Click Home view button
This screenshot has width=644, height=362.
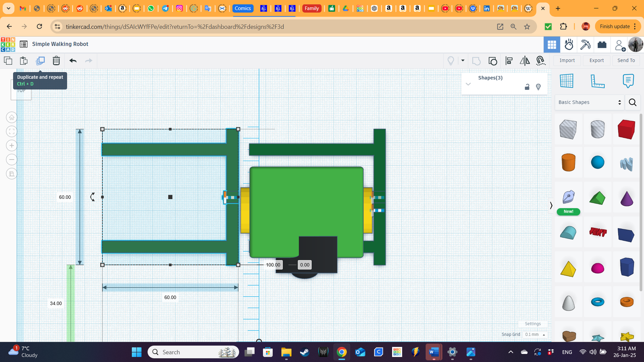tap(12, 117)
